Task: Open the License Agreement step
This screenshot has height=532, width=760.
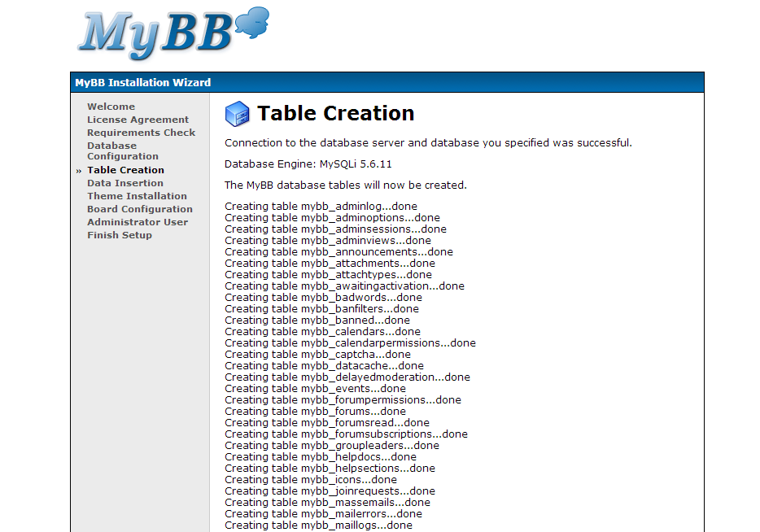Action: [138, 120]
